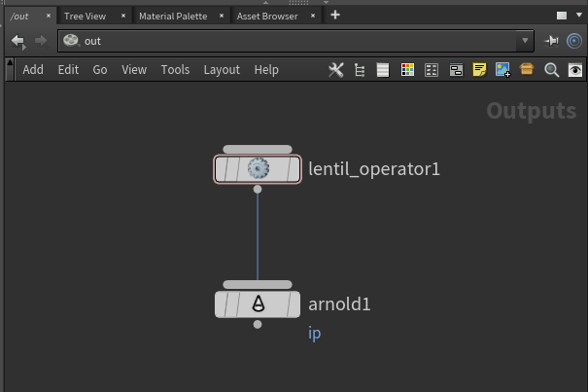Expand the path history dropdown
This screenshot has width=588, height=392.
pyautogui.click(x=525, y=41)
